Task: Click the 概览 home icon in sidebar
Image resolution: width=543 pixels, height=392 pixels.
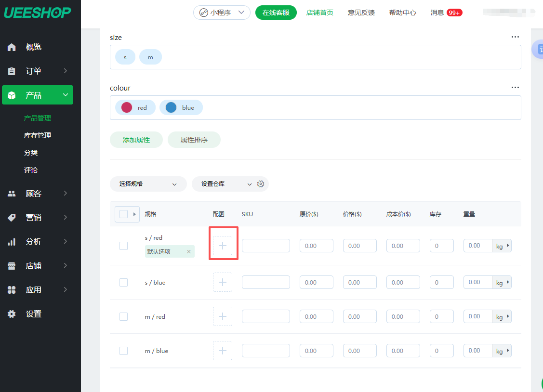Action: coord(12,47)
